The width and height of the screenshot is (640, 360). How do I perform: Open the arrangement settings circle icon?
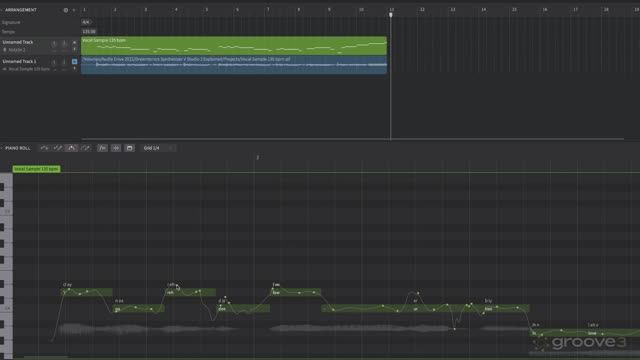click(66, 10)
